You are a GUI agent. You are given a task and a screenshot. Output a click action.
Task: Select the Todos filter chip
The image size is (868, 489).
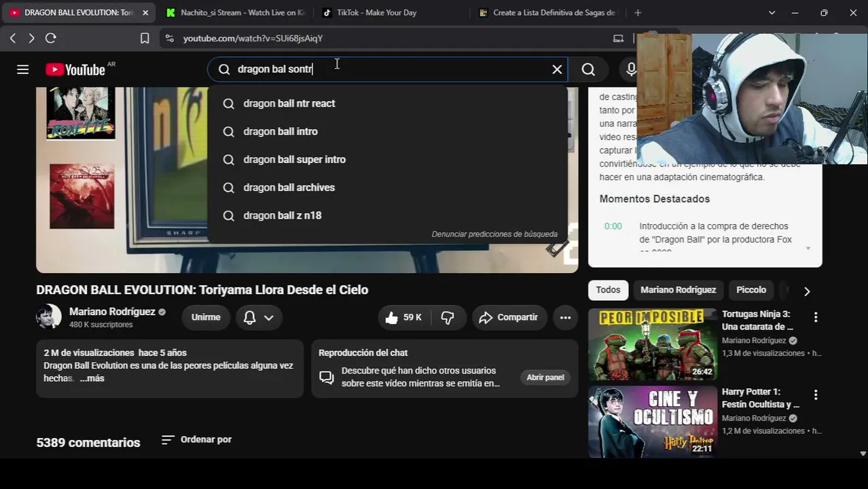(608, 290)
